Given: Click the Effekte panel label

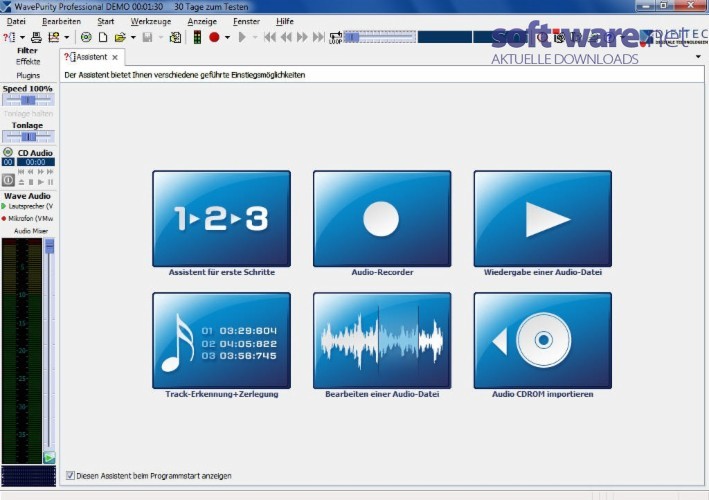Looking at the screenshot, I should (x=28, y=61).
